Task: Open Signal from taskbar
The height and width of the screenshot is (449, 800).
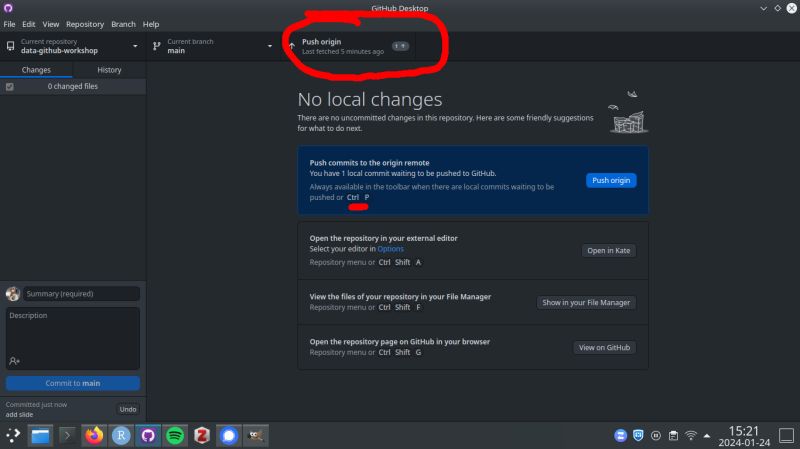Action: click(229, 436)
